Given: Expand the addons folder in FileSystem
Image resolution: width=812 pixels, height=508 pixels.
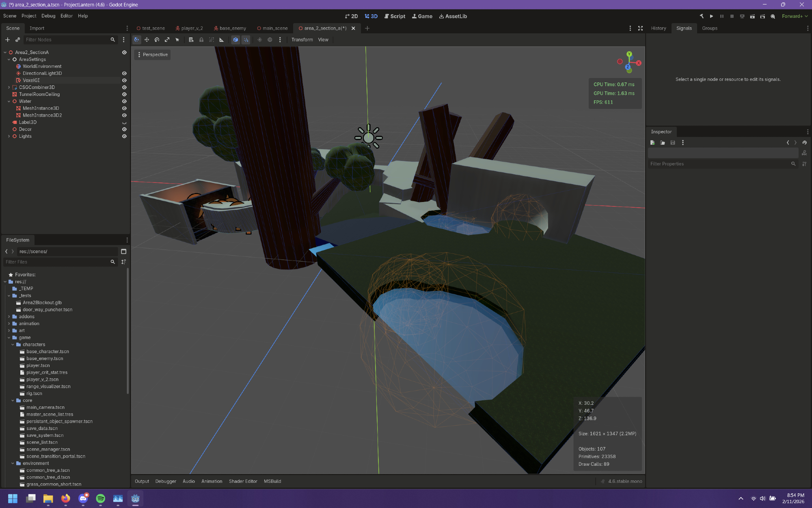Looking at the screenshot, I should coord(9,317).
